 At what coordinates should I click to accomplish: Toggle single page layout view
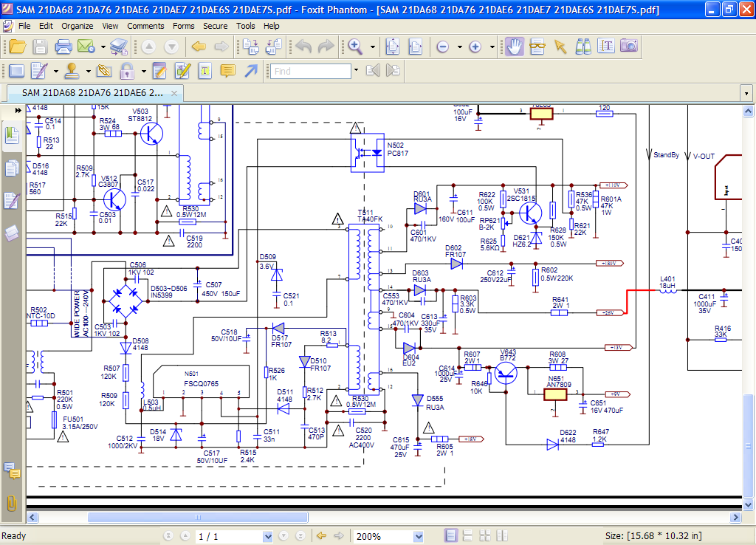click(x=451, y=535)
